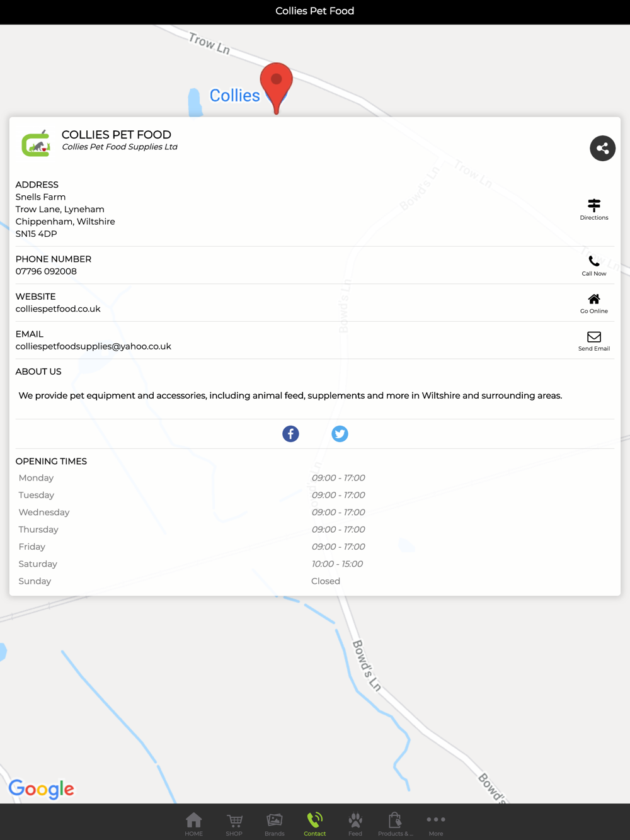Open the Feed tab
The image size is (630, 840).
point(355,824)
